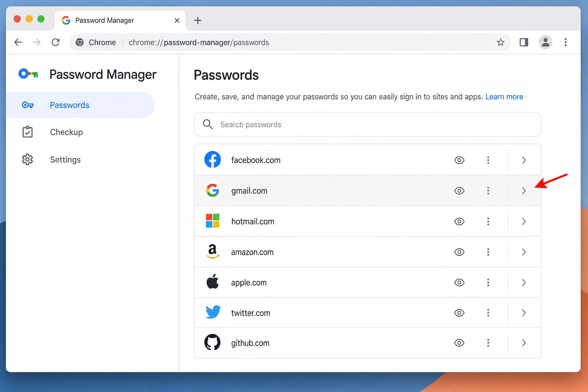The image size is (588, 392).
Task: Open more options for github.com
Action: click(x=488, y=343)
